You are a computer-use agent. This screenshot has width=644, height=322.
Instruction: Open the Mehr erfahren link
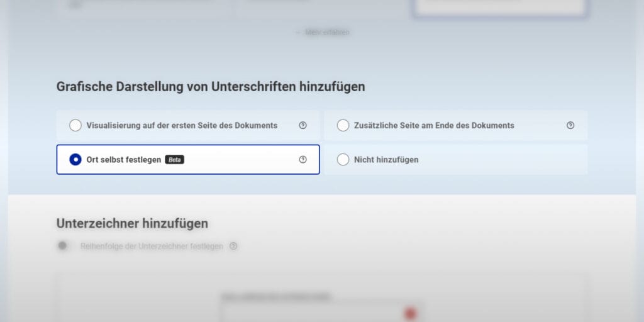click(x=323, y=32)
